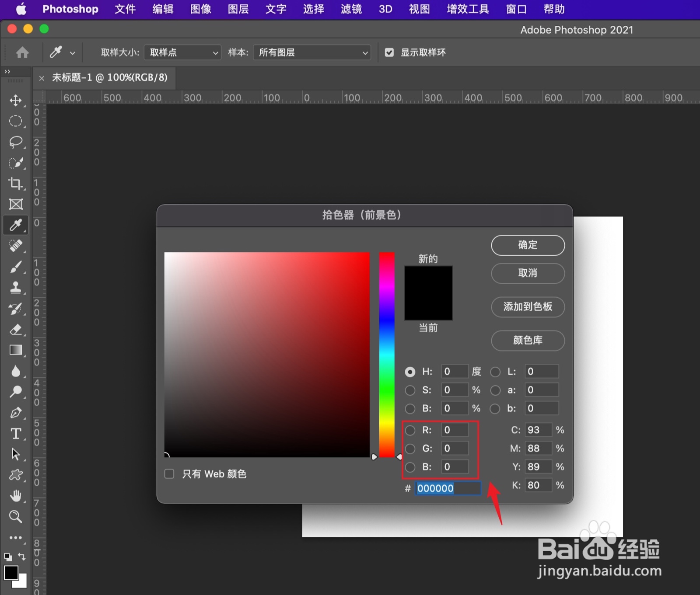Select the Brush tool
This screenshot has height=595, width=700.
pos(16,267)
